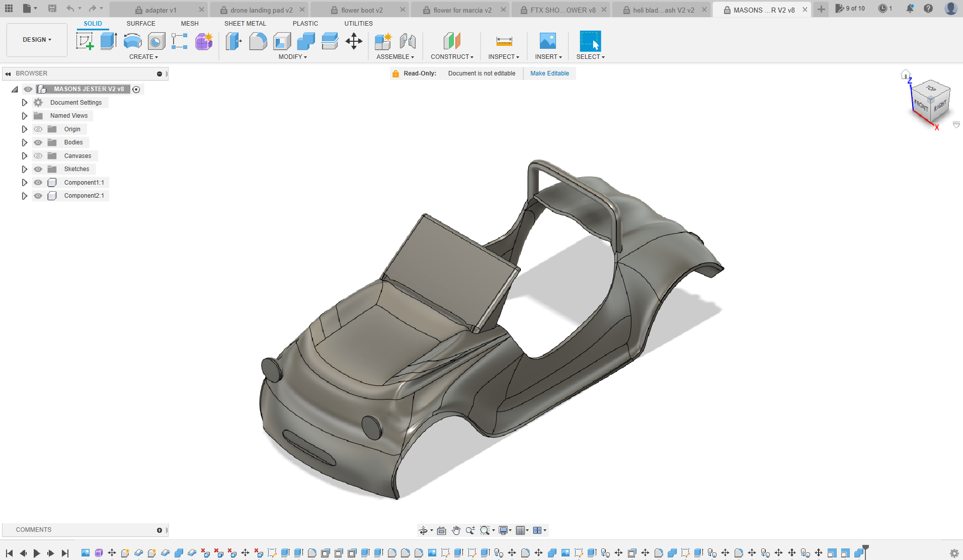The height and width of the screenshot is (560, 963).
Task: Select the Revolve tool
Action: coord(132,41)
